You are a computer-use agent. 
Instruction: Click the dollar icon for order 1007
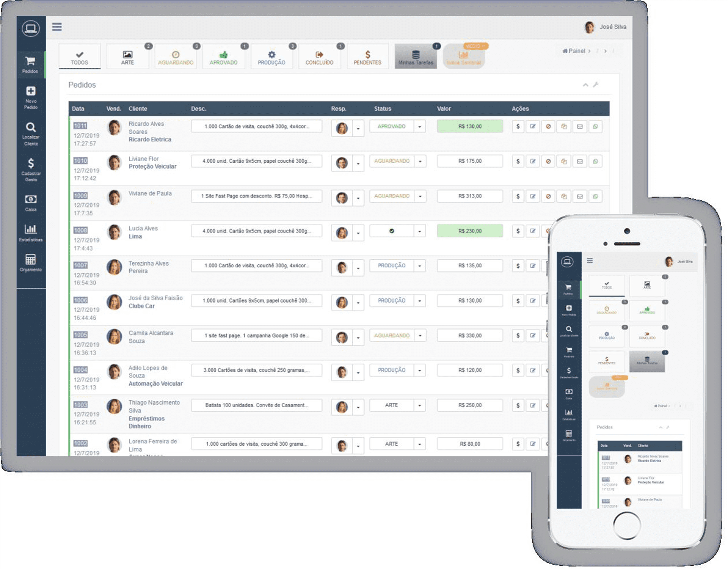518,266
